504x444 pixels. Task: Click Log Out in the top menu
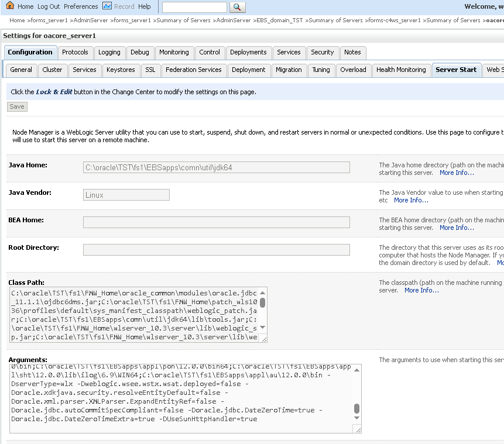coord(49,6)
